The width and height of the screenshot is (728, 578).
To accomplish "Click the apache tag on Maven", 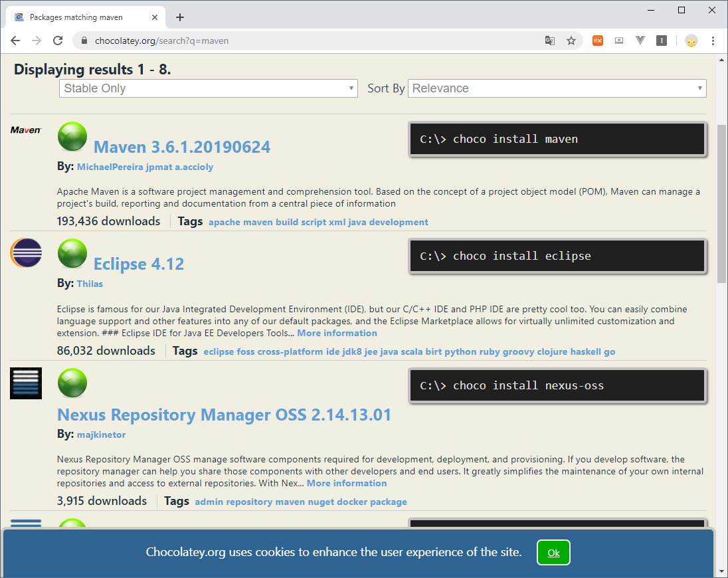I will [225, 223].
